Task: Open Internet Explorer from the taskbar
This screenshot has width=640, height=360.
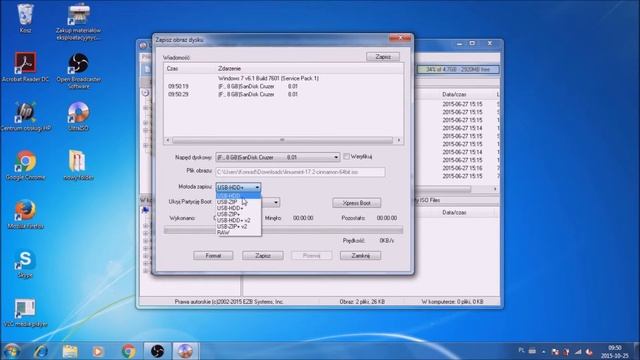Action: click(41, 351)
